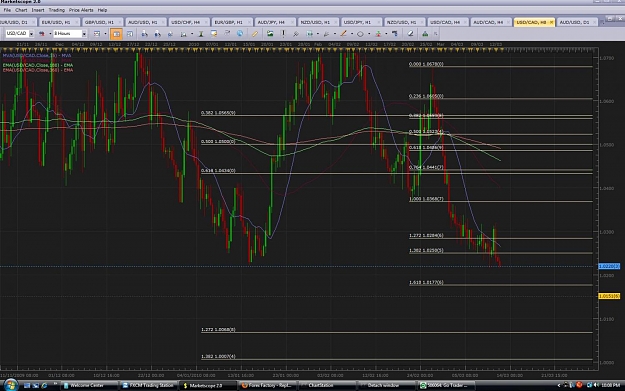This screenshot has width=625, height=391.
Task: Click the blue globe icon
Action: [x=240, y=33]
